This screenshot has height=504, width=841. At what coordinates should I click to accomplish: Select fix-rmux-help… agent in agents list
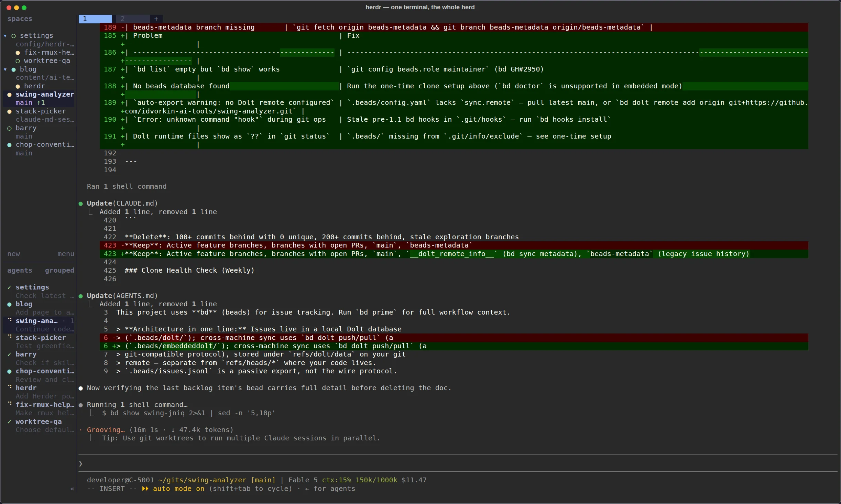click(45, 405)
